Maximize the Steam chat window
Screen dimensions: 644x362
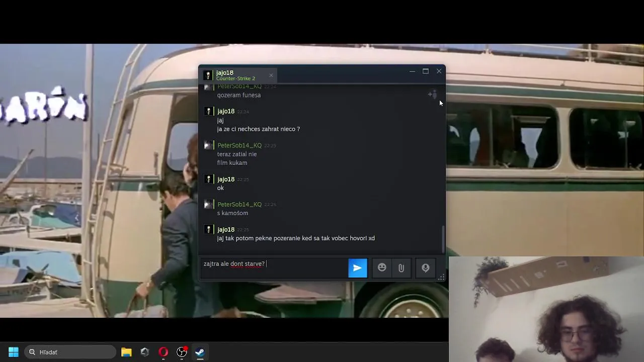click(x=426, y=71)
